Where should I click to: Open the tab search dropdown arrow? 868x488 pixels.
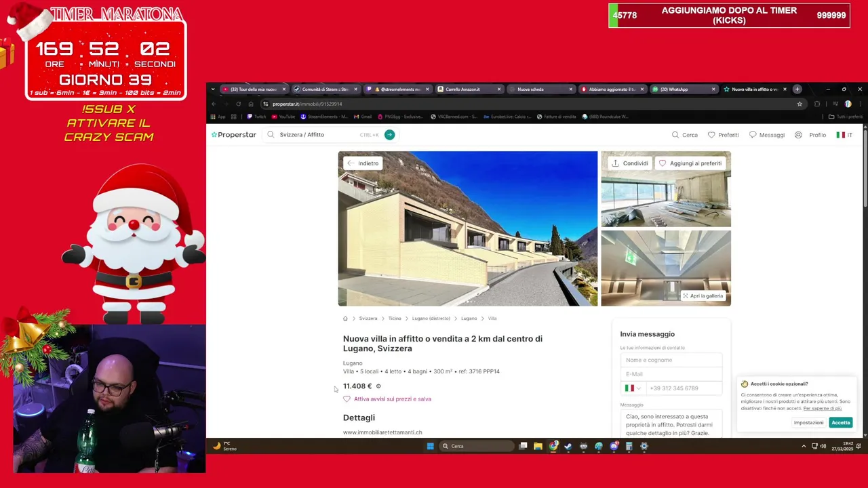tap(212, 89)
